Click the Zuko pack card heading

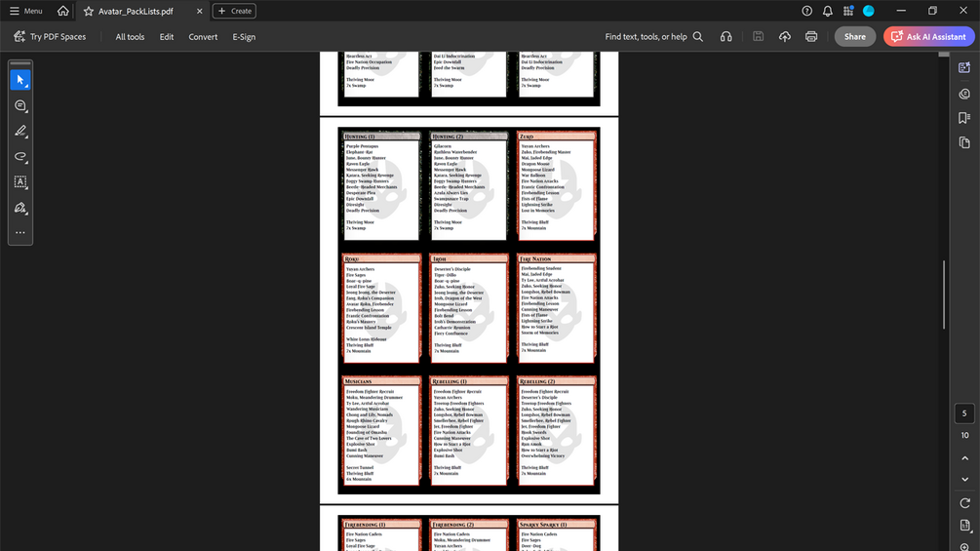527,137
